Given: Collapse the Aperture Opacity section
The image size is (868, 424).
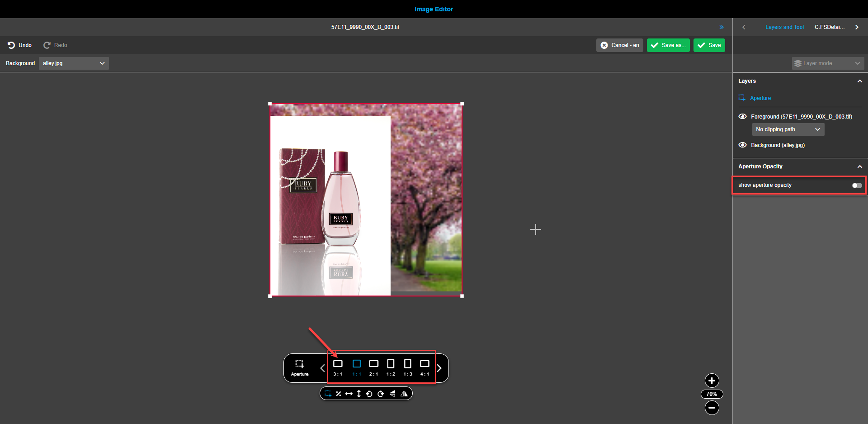Looking at the screenshot, I should pyautogui.click(x=859, y=167).
